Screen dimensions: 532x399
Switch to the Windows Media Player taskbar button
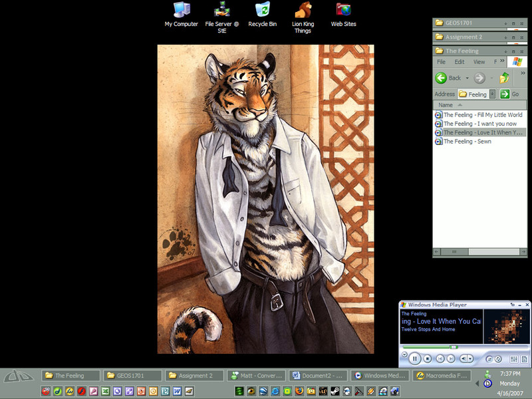[380, 376]
